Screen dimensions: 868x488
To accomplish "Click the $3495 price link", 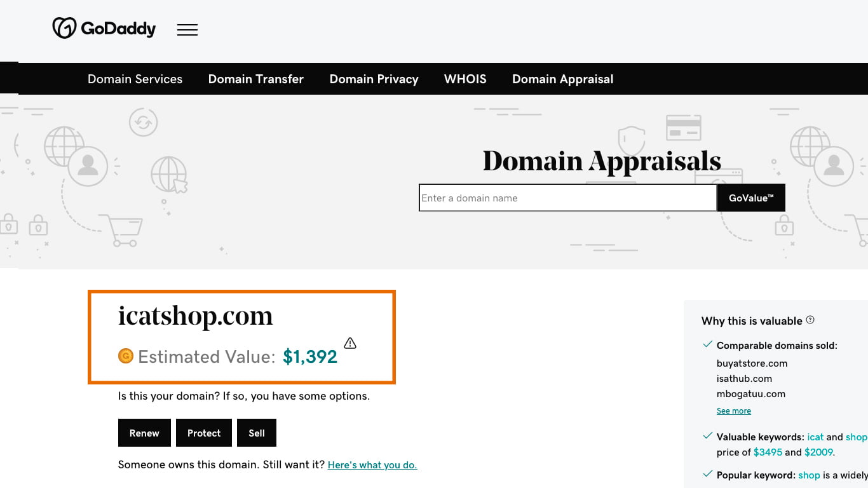I will [768, 452].
